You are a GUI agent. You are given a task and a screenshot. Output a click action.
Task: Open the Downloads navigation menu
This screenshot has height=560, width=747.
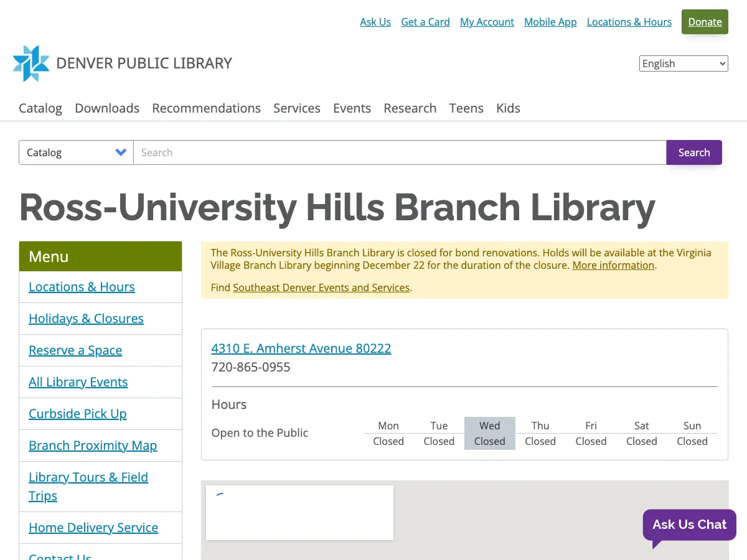coord(107,108)
